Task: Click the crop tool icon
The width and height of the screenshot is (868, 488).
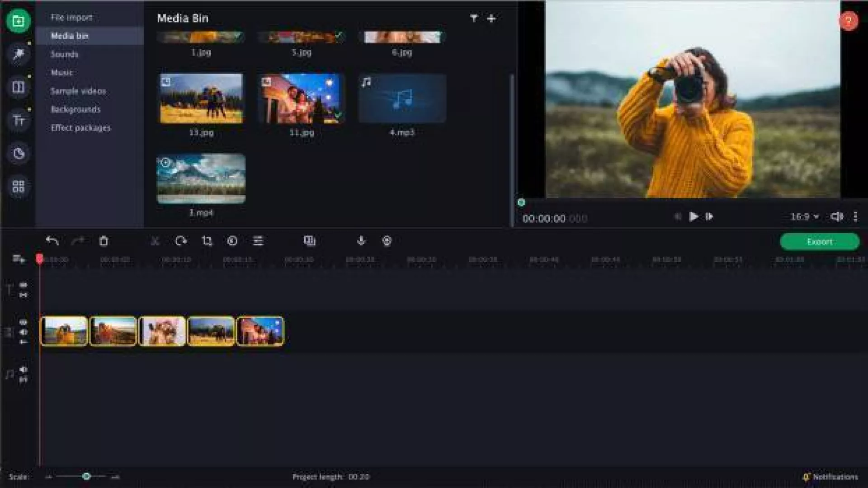Action: [207, 241]
